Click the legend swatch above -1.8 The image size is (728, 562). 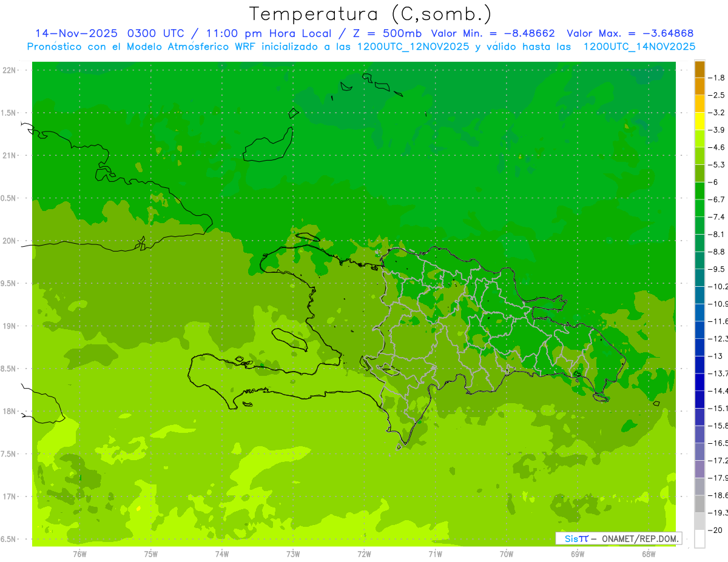pos(699,69)
